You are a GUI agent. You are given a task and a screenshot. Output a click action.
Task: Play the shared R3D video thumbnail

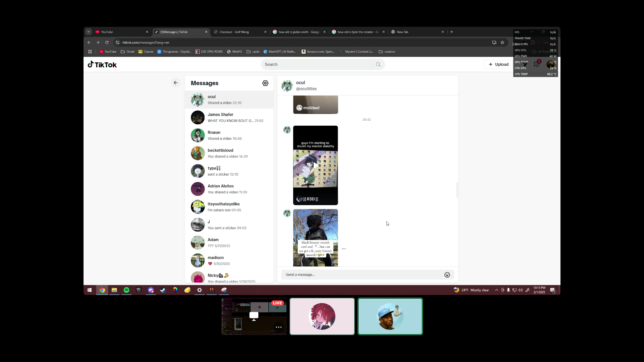click(x=316, y=165)
